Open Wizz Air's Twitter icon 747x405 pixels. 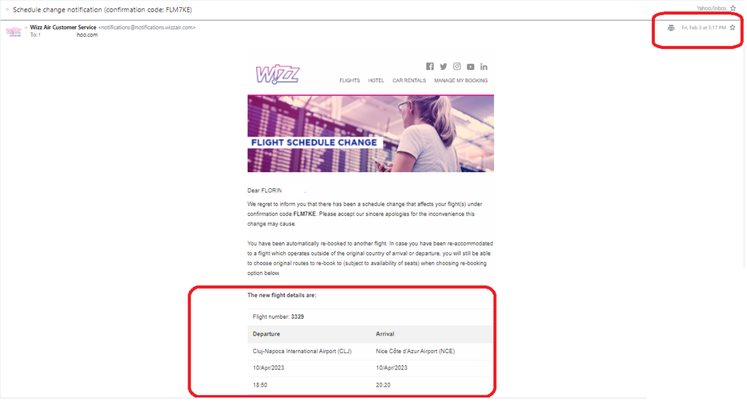click(x=443, y=66)
